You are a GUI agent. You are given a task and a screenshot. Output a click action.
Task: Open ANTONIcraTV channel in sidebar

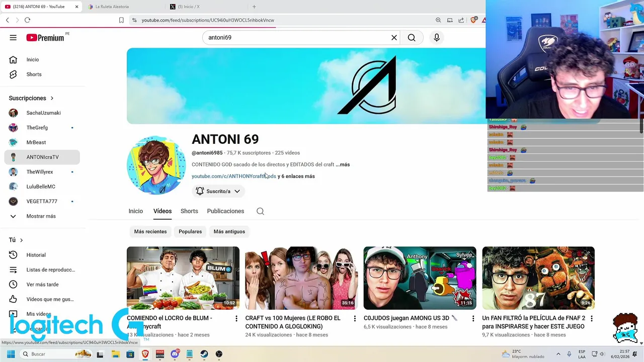click(x=42, y=157)
